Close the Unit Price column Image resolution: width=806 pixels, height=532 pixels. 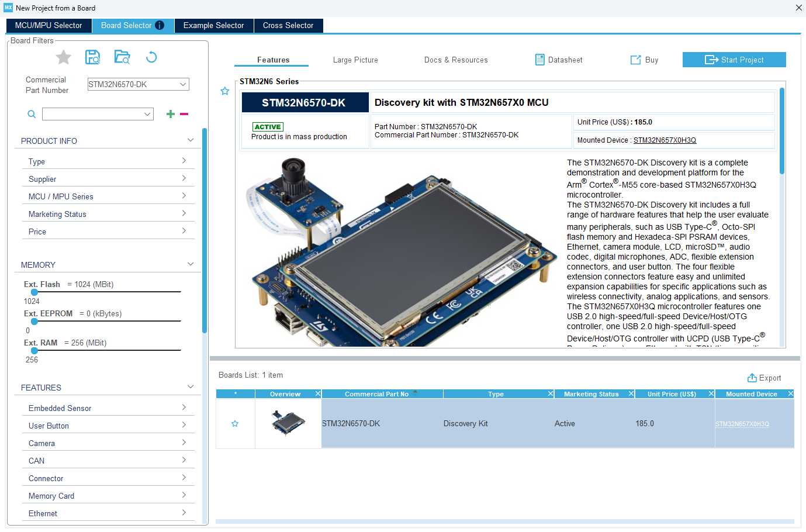[x=711, y=394]
